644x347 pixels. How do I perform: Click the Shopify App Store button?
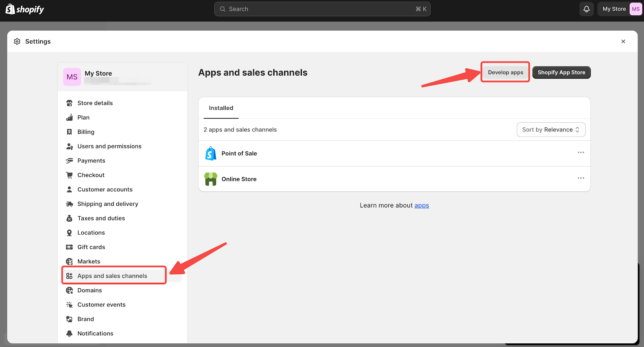[x=561, y=72]
